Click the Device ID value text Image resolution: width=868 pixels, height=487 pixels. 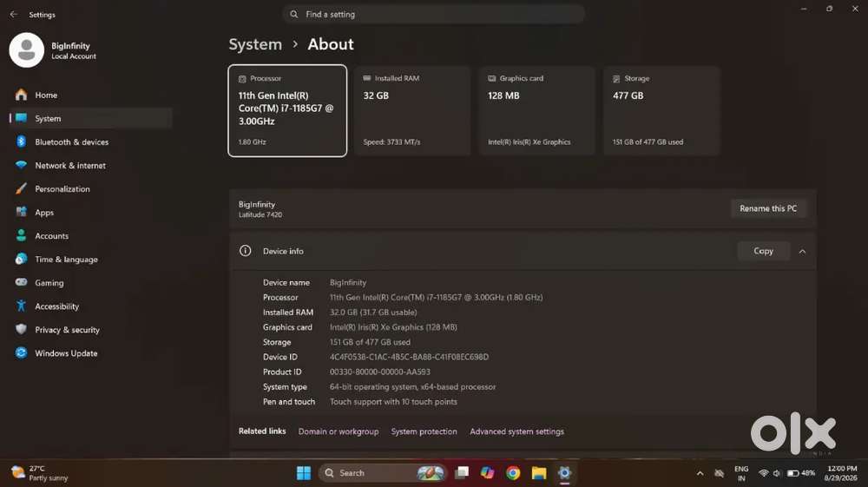click(409, 357)
